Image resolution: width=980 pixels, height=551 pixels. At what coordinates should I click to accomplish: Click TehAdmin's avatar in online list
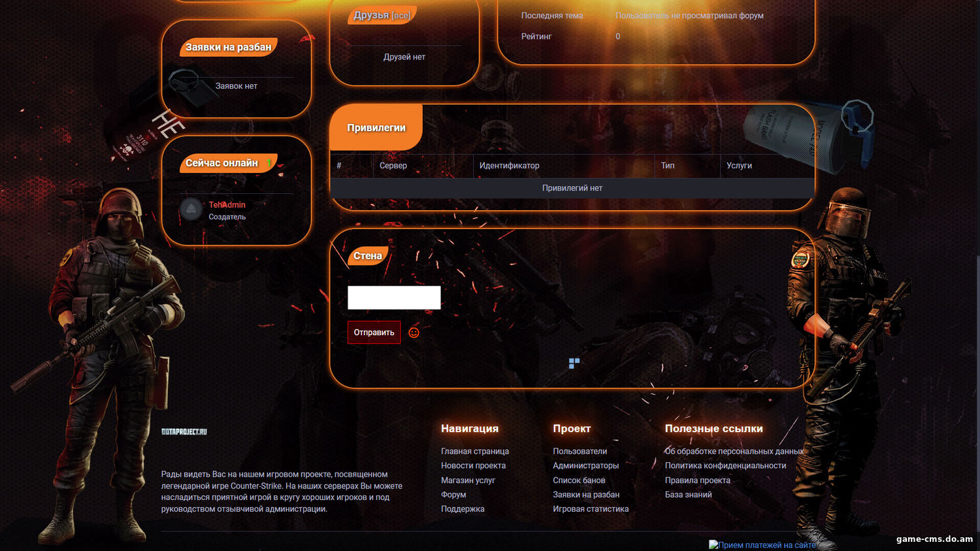[x=191, y=209]
